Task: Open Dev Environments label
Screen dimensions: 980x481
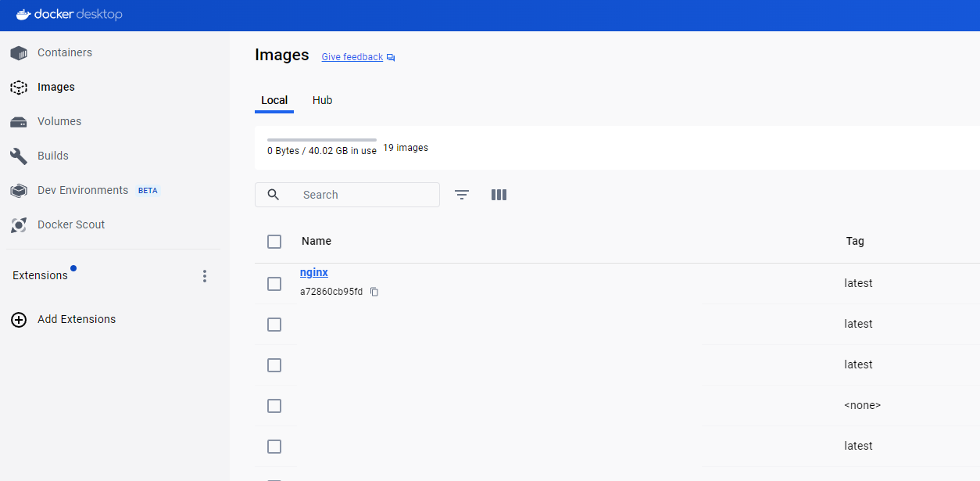Action: pos(83,190)
